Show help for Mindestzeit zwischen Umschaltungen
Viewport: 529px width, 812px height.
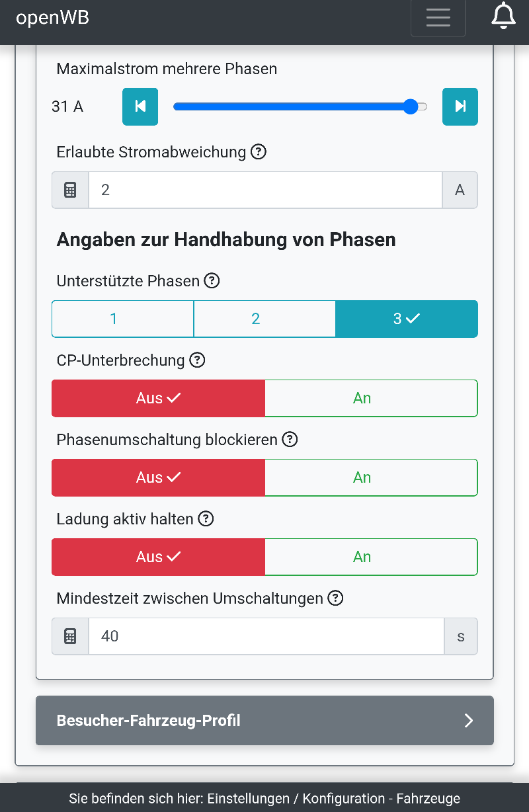(x=336, y=598)
